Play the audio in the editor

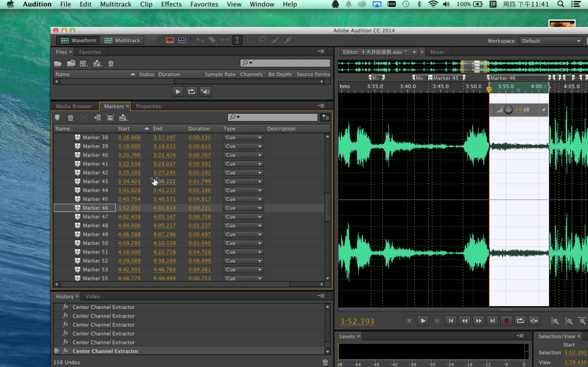[x=423, y=321]
